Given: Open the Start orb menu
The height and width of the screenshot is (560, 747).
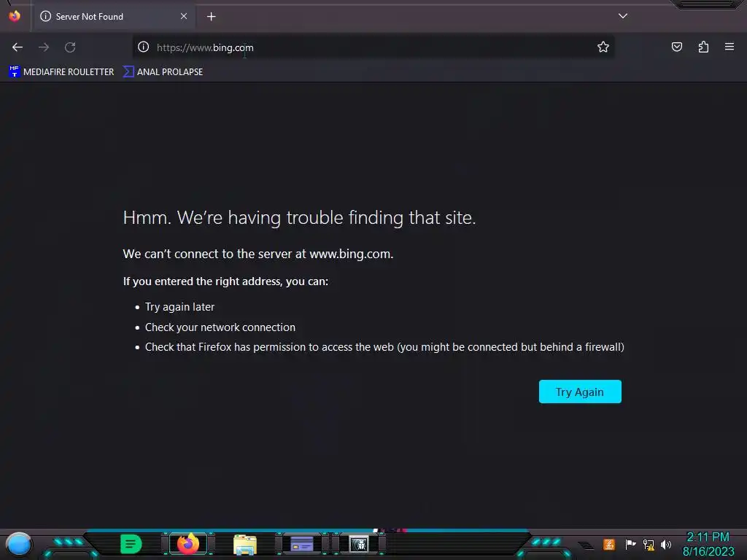Looking at the screenshot, I should click(18, 545).
